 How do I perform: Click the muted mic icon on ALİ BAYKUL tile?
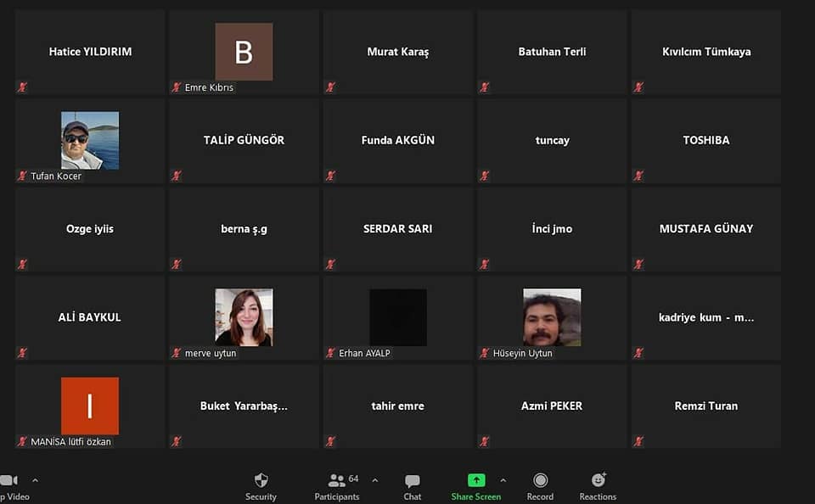point(22,353)
